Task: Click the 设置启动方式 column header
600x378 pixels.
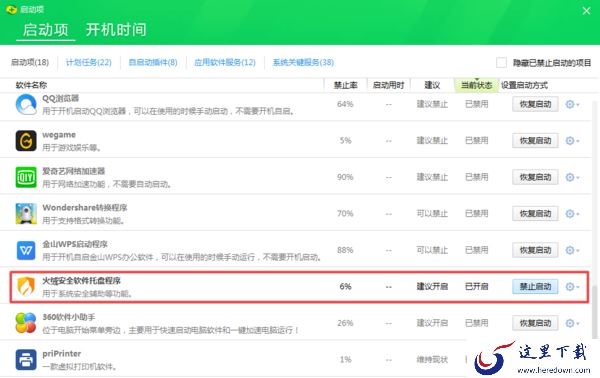Action: (524, 85)
